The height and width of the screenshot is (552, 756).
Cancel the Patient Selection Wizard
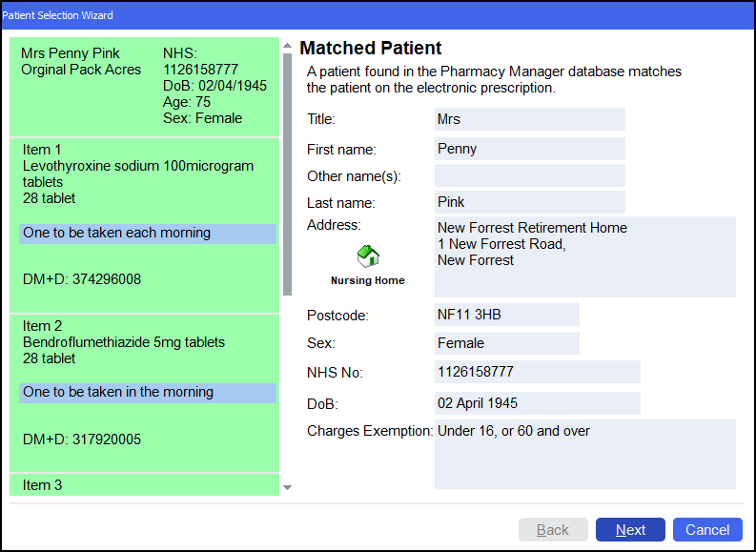click(706, 530)
